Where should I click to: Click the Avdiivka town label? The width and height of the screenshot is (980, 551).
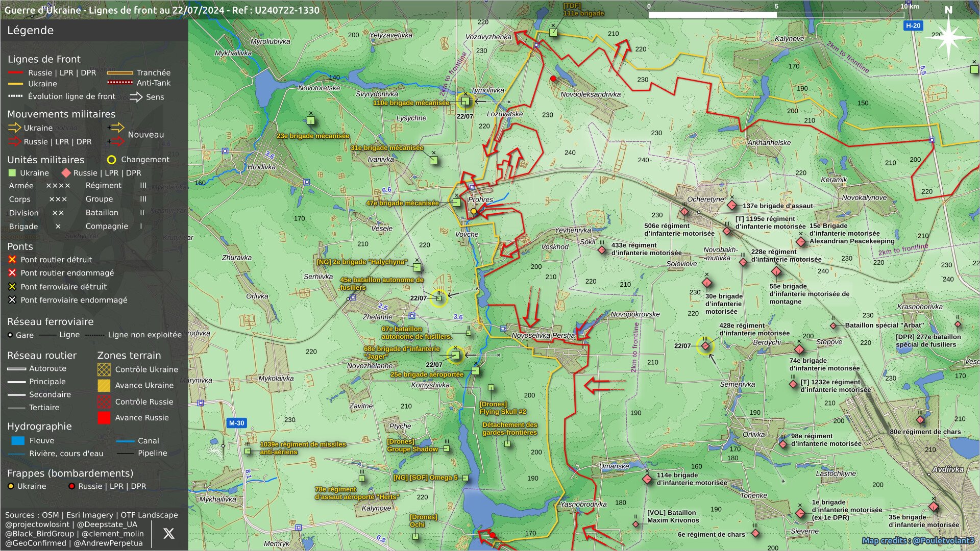948,469
